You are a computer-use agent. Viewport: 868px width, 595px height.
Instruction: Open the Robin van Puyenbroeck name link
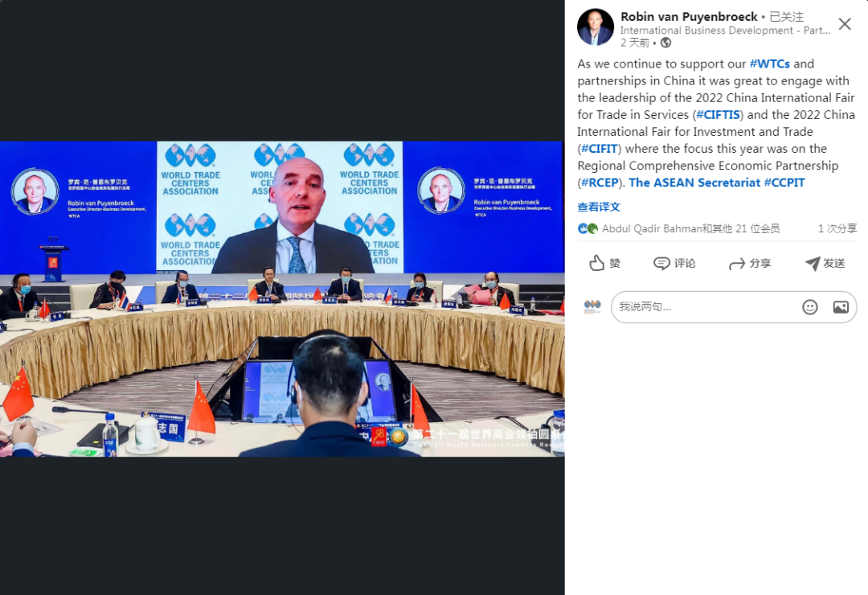pyautogui.click(x=689, y=17)
